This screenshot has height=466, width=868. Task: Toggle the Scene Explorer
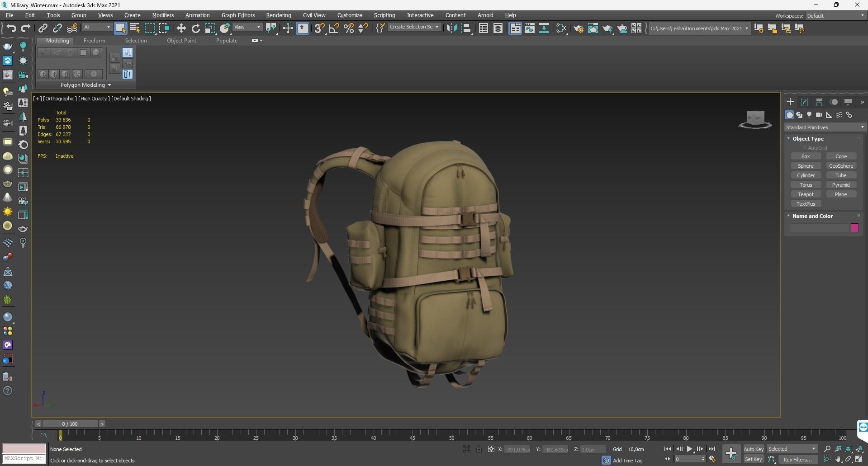484,28
